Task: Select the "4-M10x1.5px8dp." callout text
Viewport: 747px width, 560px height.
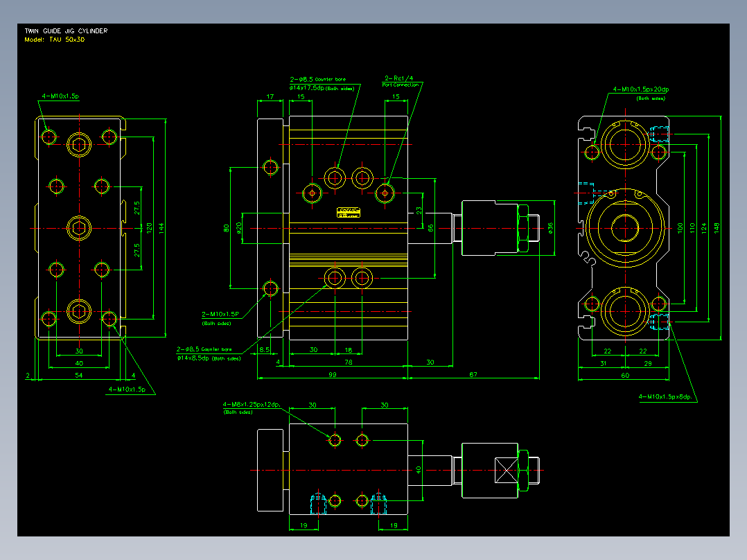Action: click(x=665, y=396)
